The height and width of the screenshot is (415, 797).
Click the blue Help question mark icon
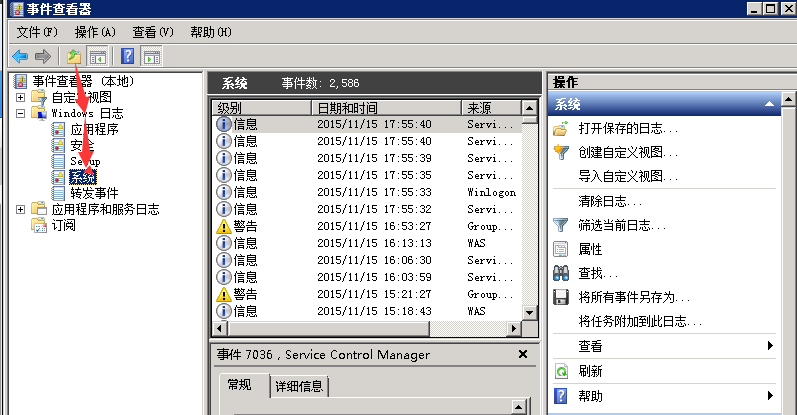(128, 56)
